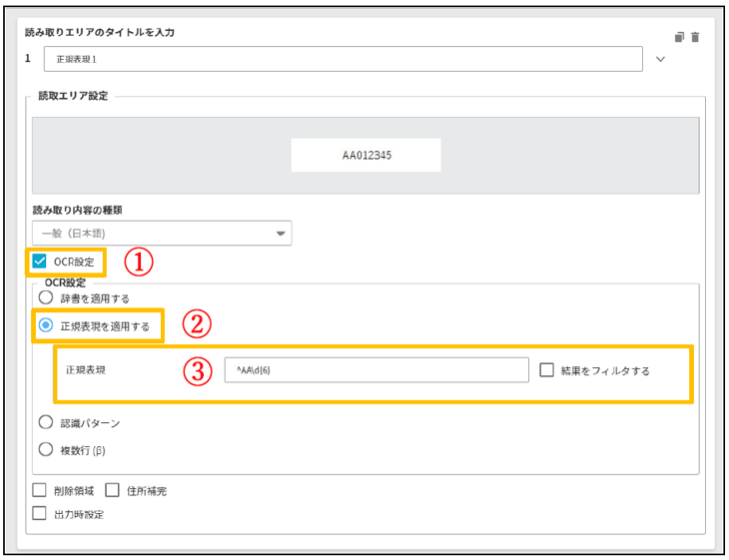Click the AA012345 preview image
Viewport: 729px width, 560px height.
(x=365, y=156)
